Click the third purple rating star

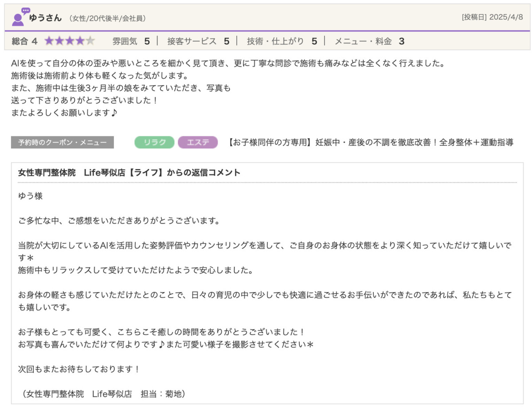click(70, 41)
